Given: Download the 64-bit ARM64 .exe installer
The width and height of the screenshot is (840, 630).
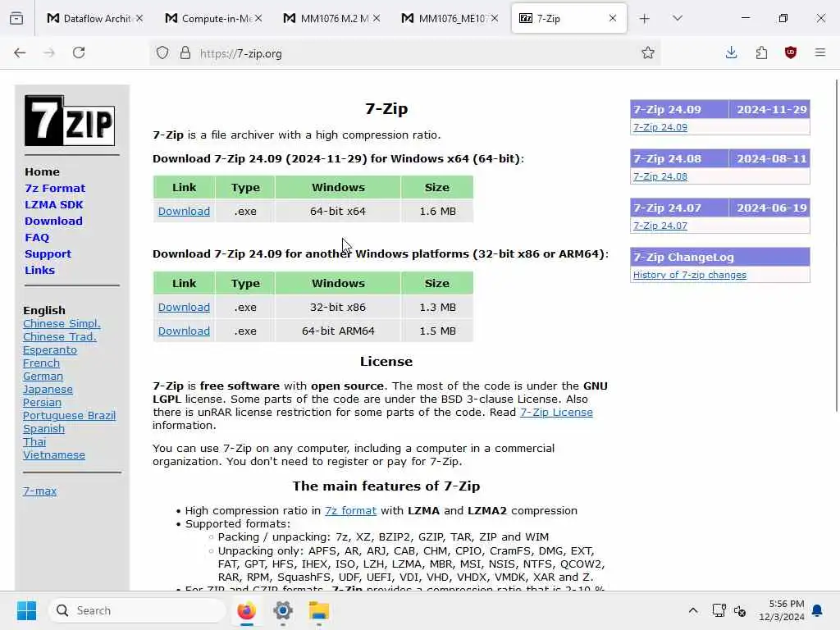Looking at the screenshot, I should click(x=184, y=331).
